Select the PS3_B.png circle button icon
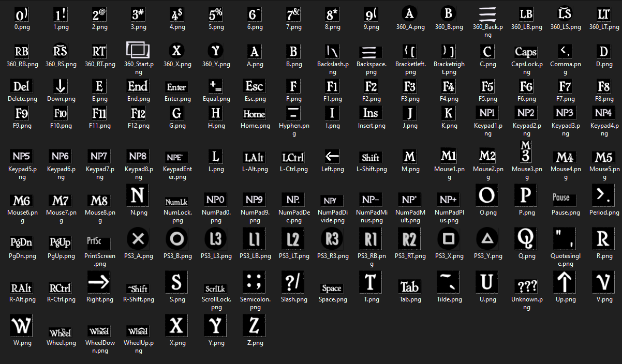622x364 pixels. coord(176,238)
